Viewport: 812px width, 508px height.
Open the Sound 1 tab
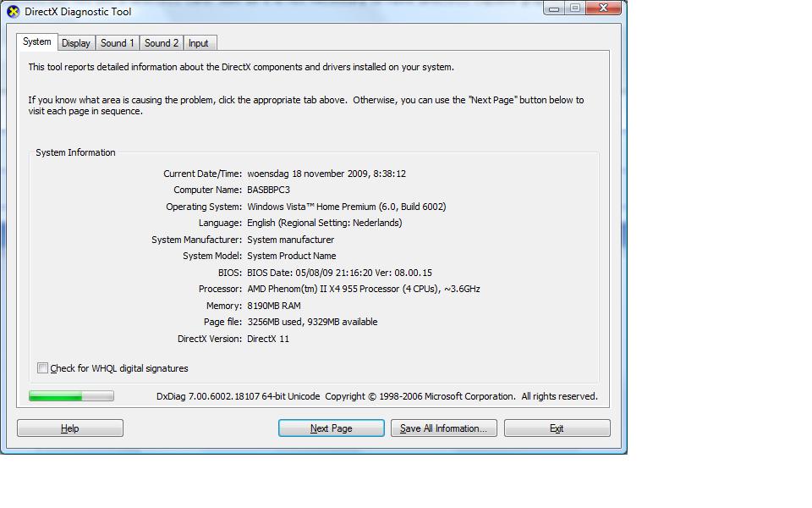click(x=117, y=43)
